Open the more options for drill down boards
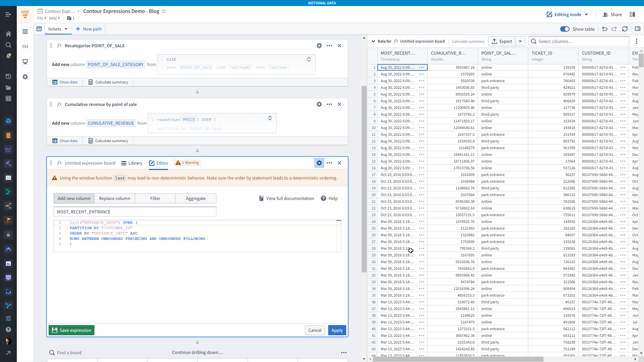 344,353
